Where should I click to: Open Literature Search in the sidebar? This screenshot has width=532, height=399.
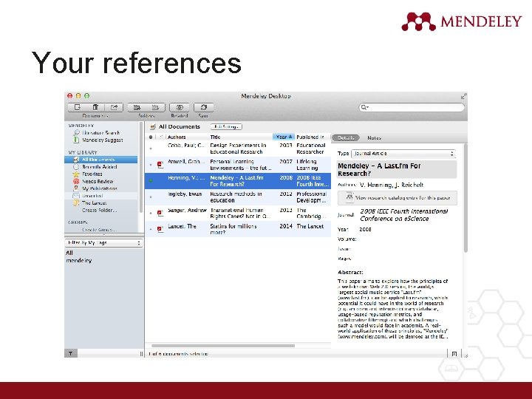100,133
